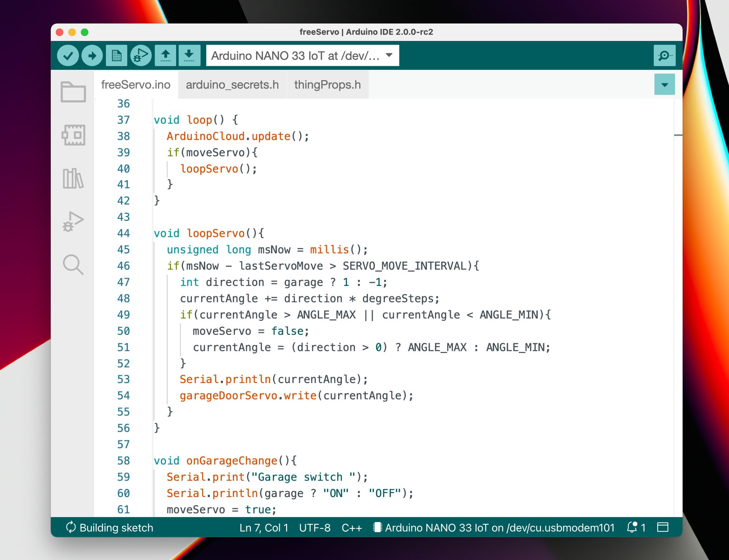The image size is (729, 560).
Task: Switch to the arduino_secrets.h tab
Action: 231,83
